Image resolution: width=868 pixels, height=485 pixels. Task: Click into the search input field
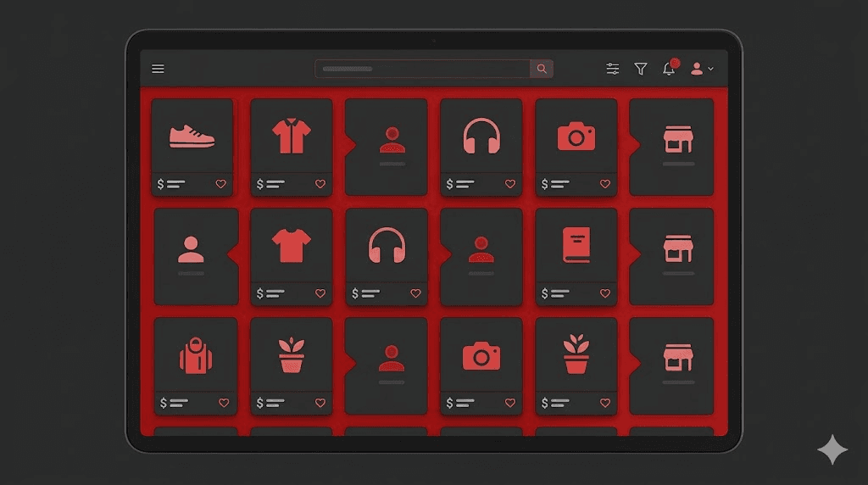click(422, 69)
